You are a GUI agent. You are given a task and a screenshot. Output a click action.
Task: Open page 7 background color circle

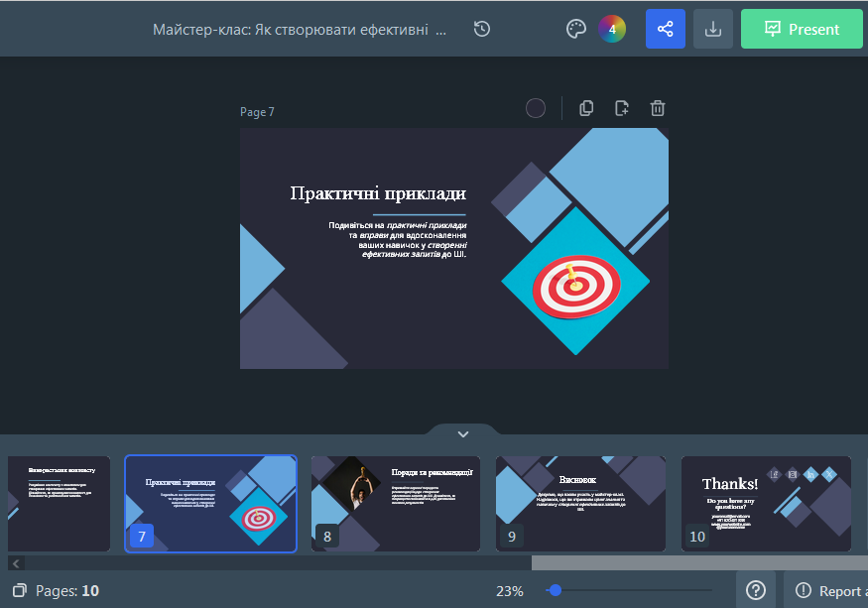[536, 108]
